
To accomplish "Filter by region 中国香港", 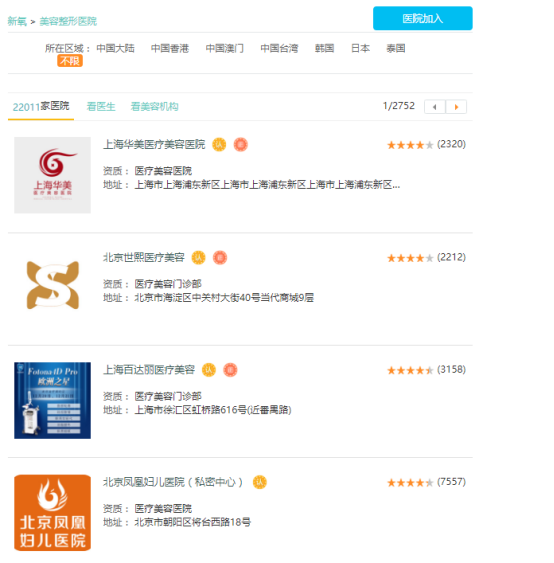I will tap(170, 48).
